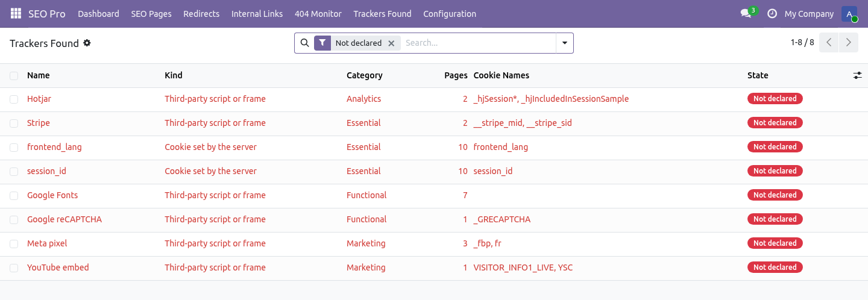Click Meta pixel's Marketing category cell

coord(366,243)
